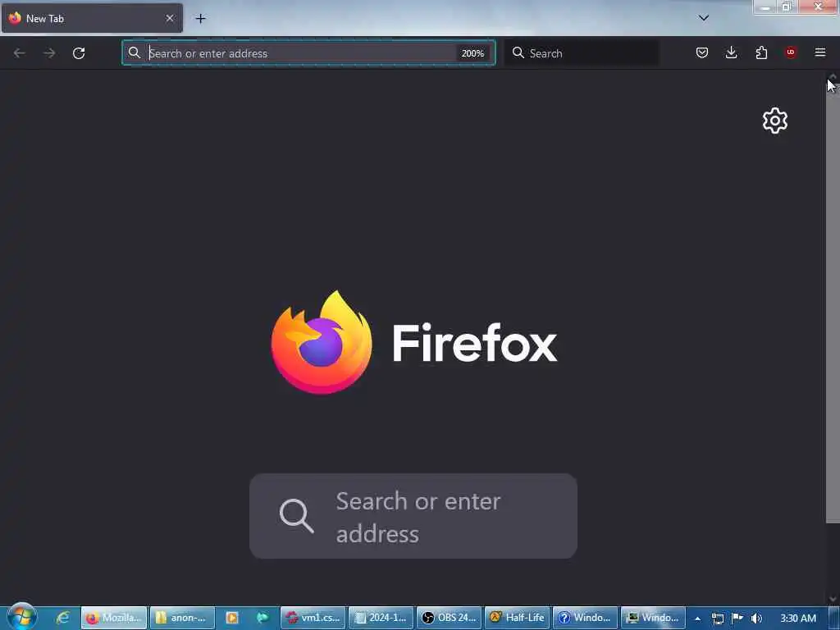Switch to the OBS 24 taskbar button
The height and width of the screenshot is (630, 840).
[x=449, y=618]
